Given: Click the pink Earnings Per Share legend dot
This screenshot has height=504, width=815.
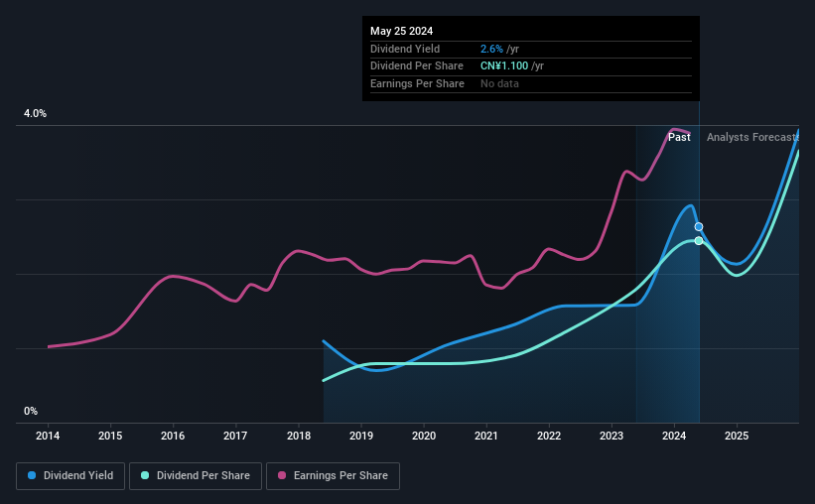Looking at the screenshot, I should (282, 475).
